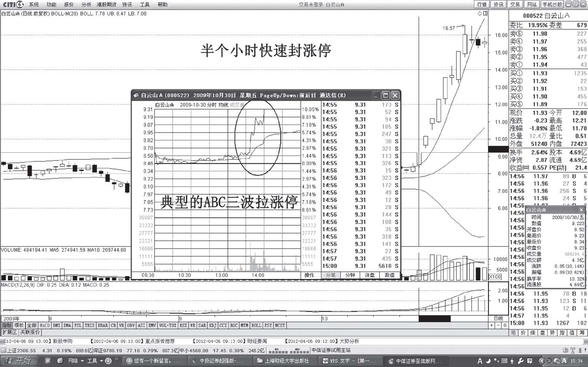
Task: Click the 上证 index status bar icon
Action: pyautogui.click(x=3, y=350)
